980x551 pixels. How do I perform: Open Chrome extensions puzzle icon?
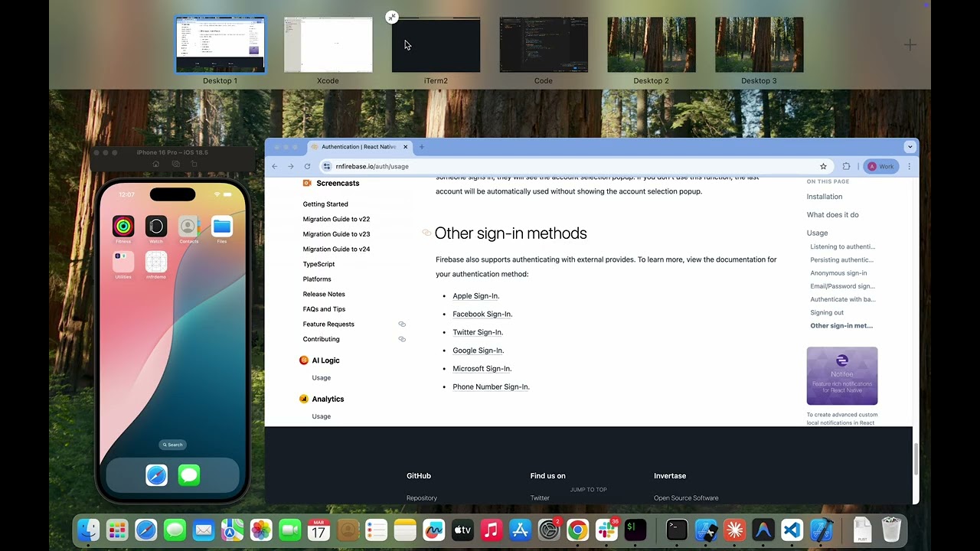tap(846, 166)
